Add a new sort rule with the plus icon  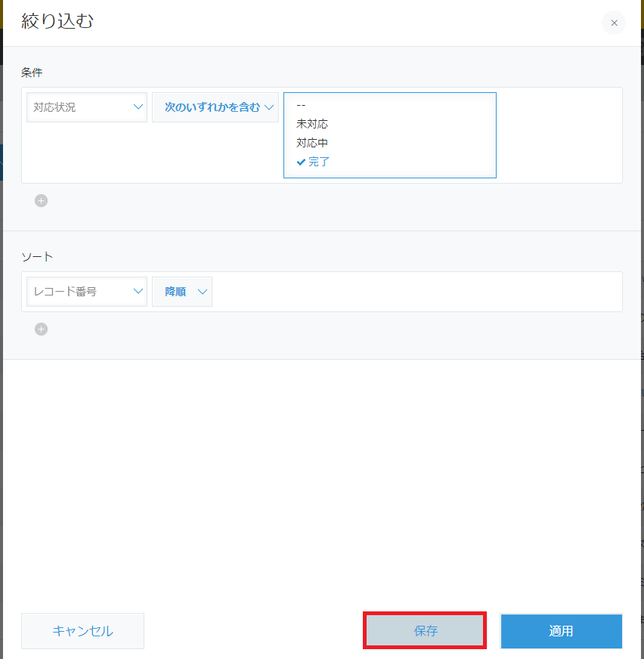click(42, 329)
